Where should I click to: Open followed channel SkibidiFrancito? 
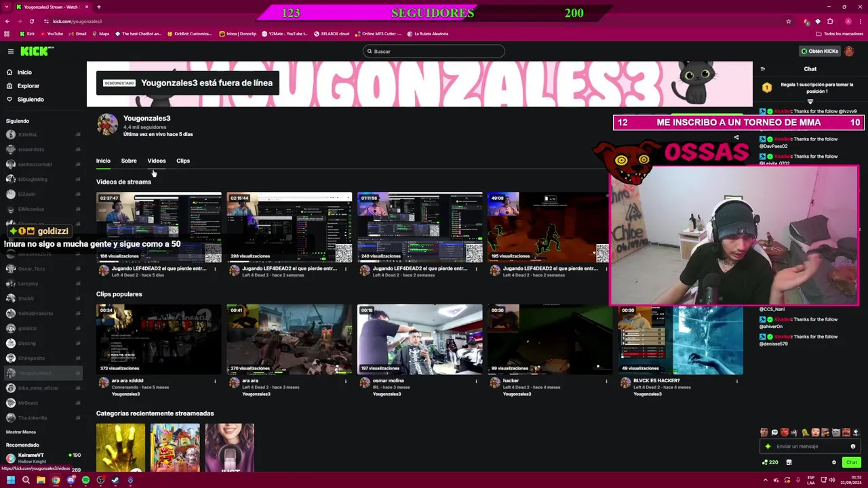pyautogui.click(x=42, y=314)
